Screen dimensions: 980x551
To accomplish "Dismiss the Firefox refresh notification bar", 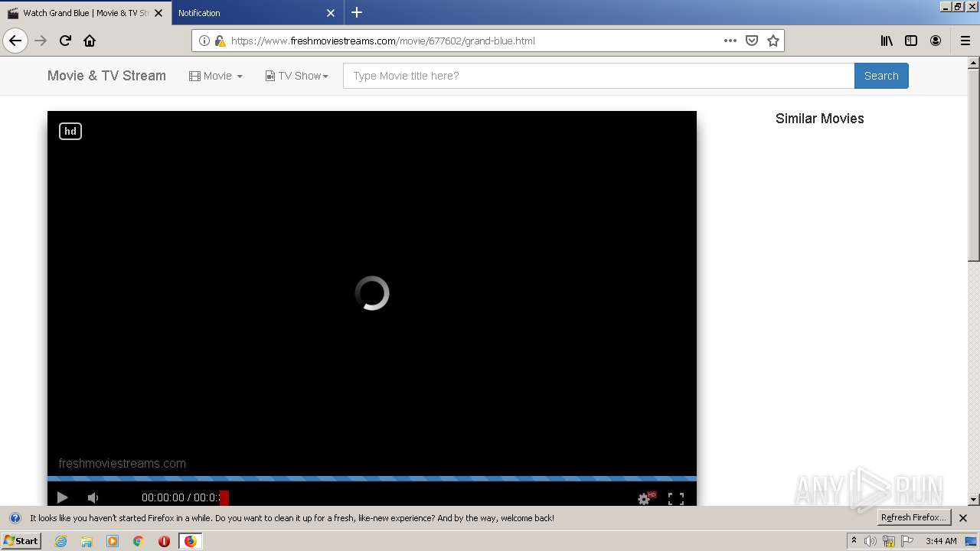I will 963,518.
